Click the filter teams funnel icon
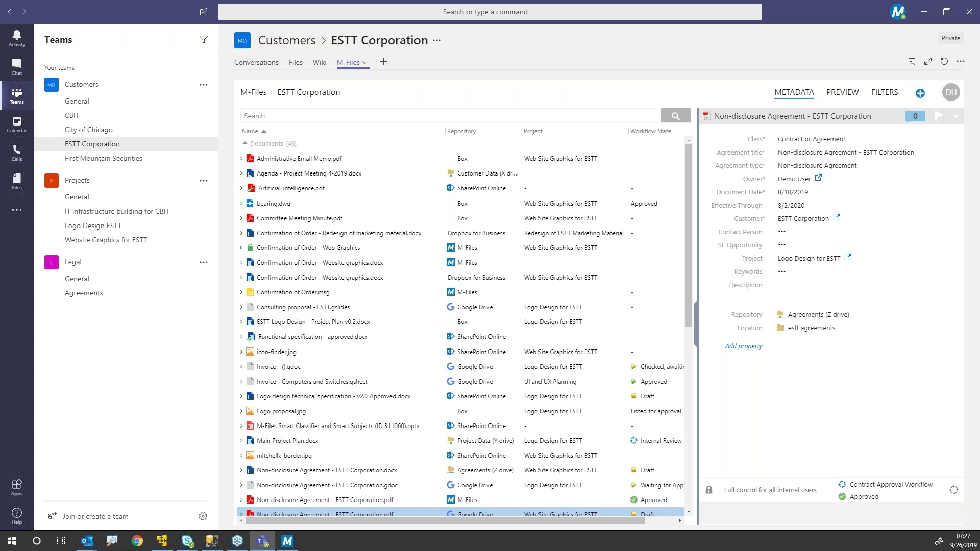The width and height of the screenshot is (980, 551). (x=203, y=40)
